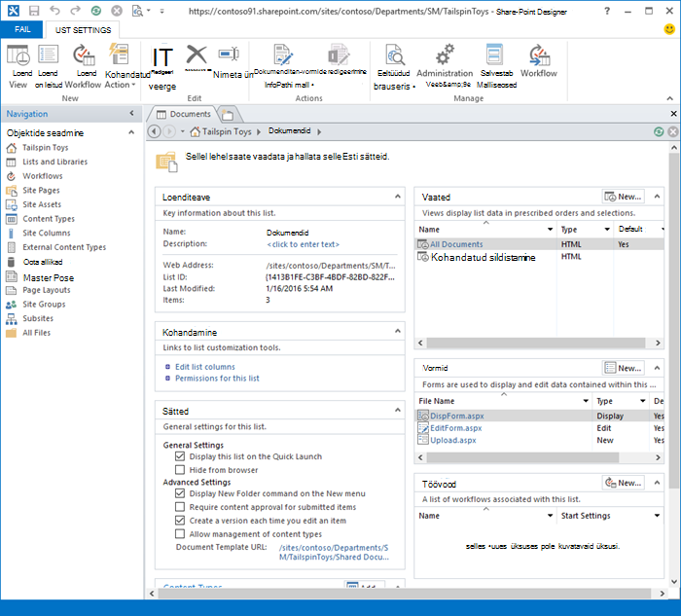Click the Redo arrow in title bar
Image resolution: width=681 pixels, height=616 pixels.
(76, 11)
